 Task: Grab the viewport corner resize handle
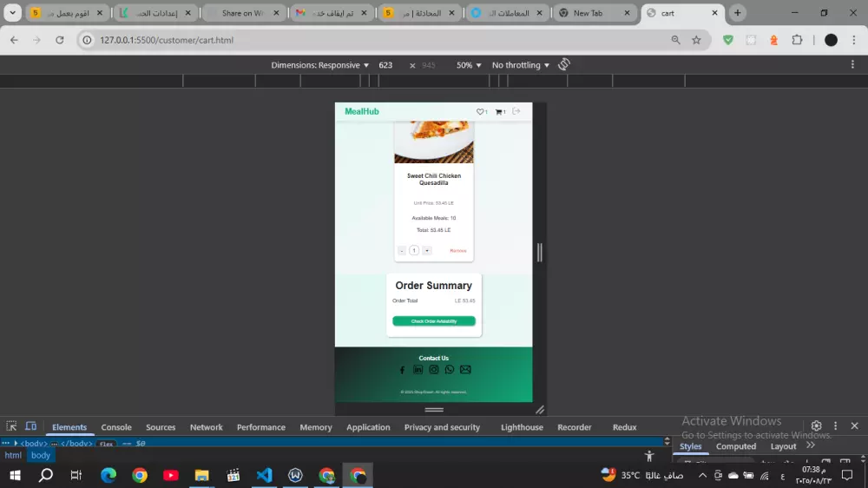540,410
